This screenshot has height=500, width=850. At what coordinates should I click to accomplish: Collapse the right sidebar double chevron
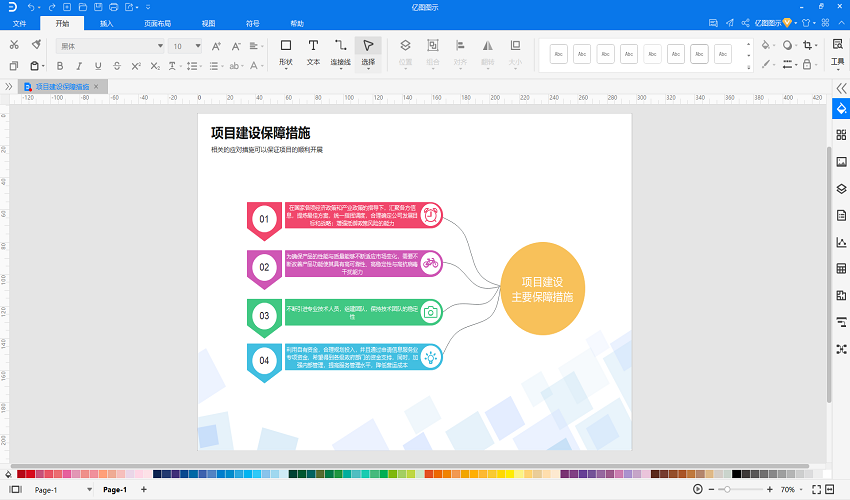841,88
